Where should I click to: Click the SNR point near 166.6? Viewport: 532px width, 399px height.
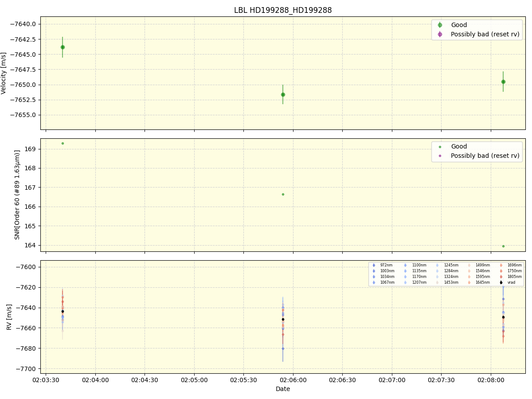click(283, 194)
